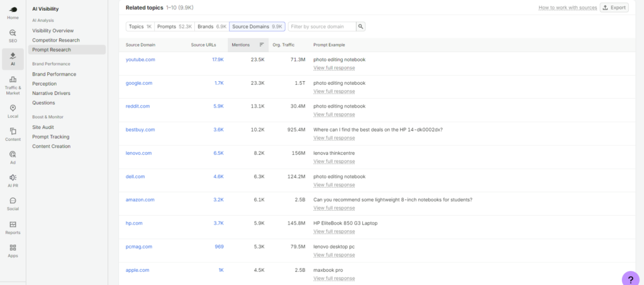Open amazon.com domain link
The height and width of the screenshot is (285, 644).
point(140,199)
